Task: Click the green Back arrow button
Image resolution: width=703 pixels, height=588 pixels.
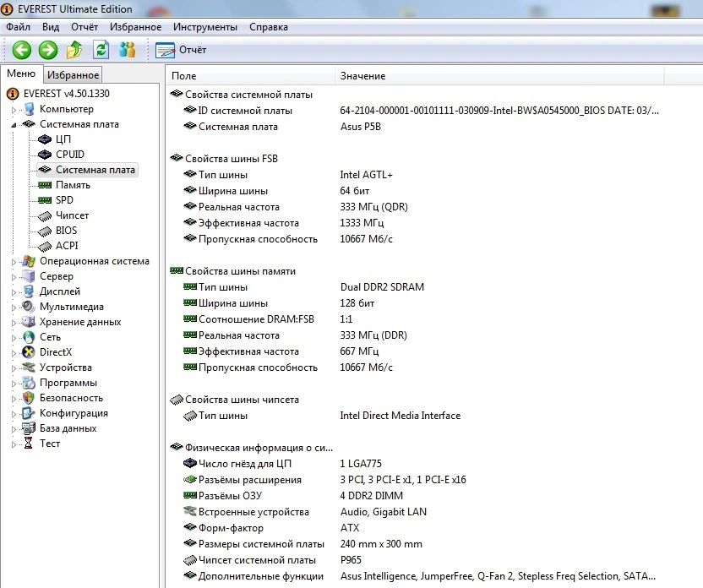Action: (x=21, y=50)
